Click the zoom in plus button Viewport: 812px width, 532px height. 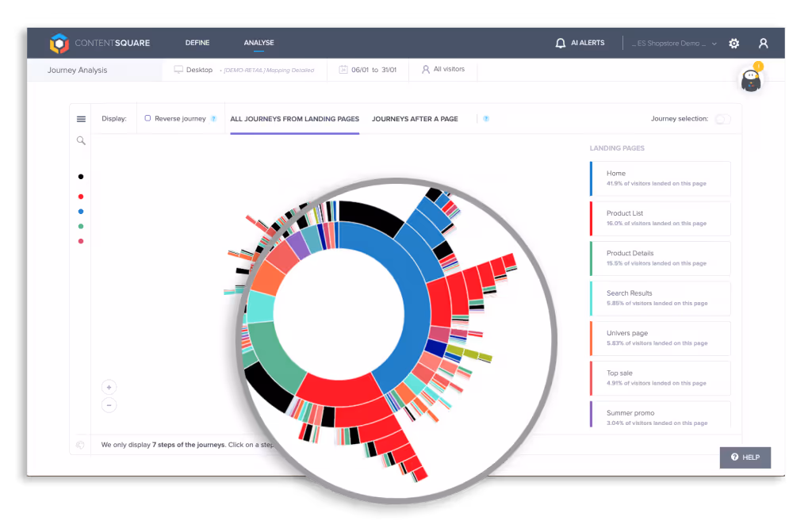109,387
